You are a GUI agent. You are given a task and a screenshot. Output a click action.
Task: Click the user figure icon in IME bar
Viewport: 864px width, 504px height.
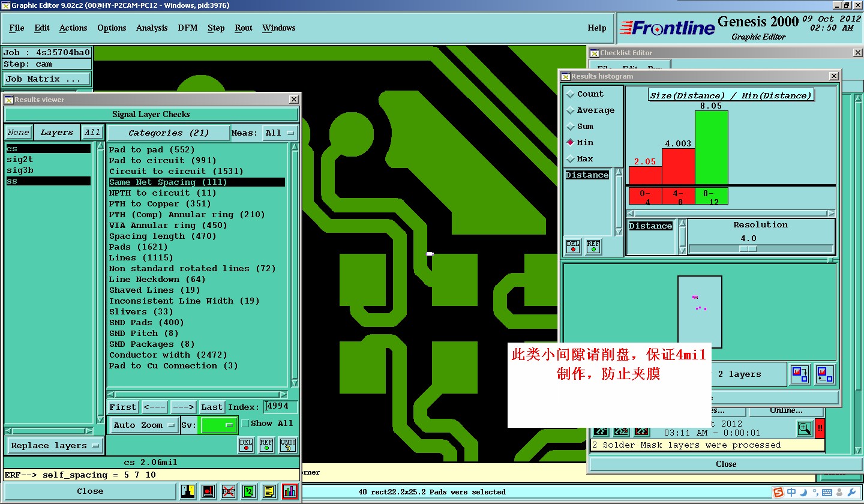tap(839, 493)
